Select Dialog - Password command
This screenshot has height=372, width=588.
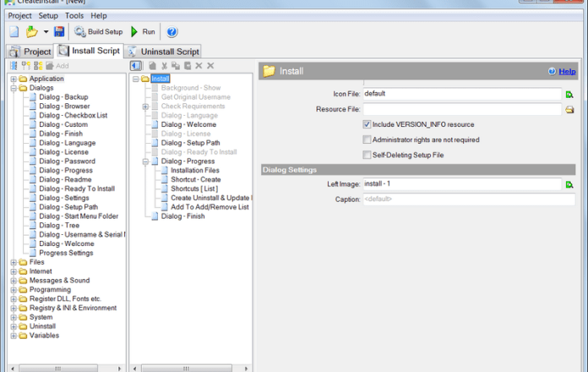(67, 161)
